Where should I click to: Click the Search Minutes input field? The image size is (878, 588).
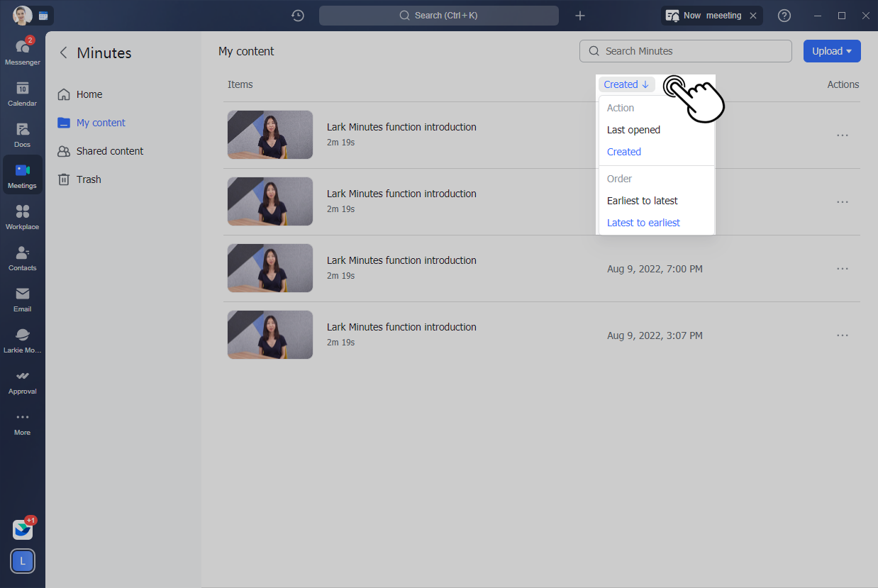(691, 51)
